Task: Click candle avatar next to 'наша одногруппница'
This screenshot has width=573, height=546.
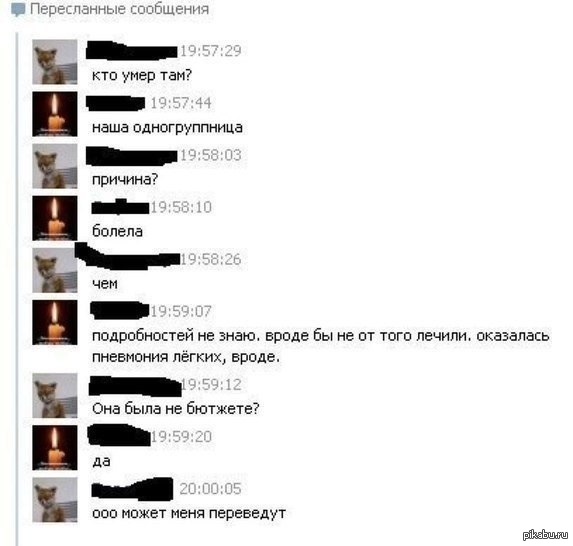Action: (x=55, y=114)
